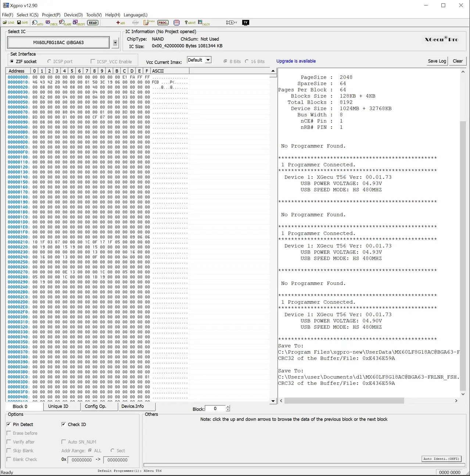Click the SAVE toolbar icon
The height and width of the screenshot is (476, 470).
click(x=22, y=23)
